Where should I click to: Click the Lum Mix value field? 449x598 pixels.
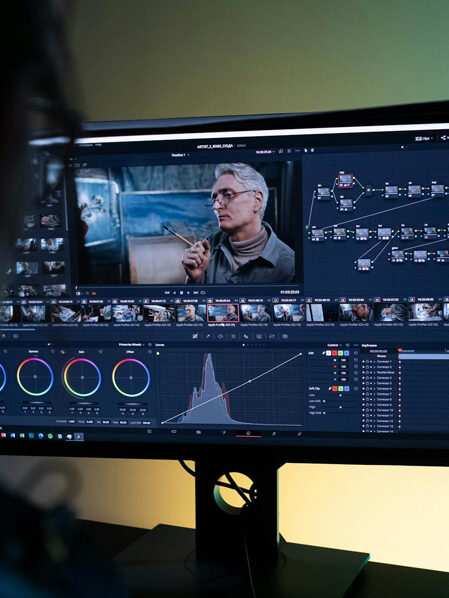[x=146, y=423]
